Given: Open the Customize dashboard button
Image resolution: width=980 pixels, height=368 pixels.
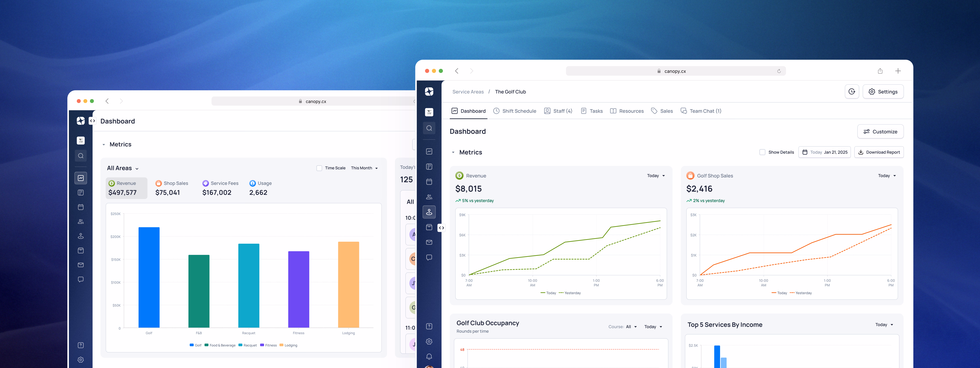Looking at the screenshot, I should click(880, 131).
